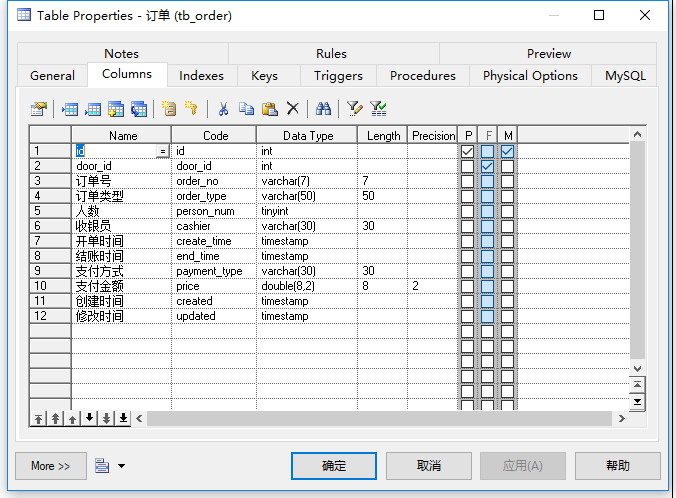Click the 'person_num' code cell

click(x=214, y=211)
